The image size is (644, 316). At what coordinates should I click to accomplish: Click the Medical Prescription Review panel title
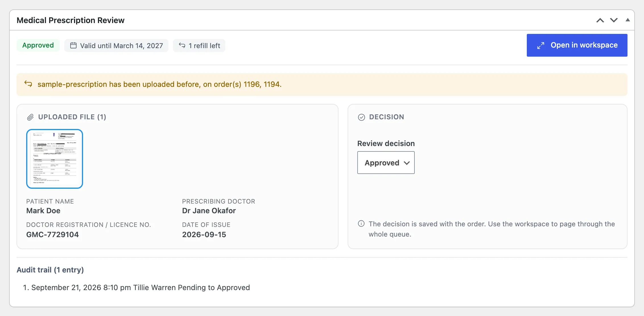click(71, 20)
